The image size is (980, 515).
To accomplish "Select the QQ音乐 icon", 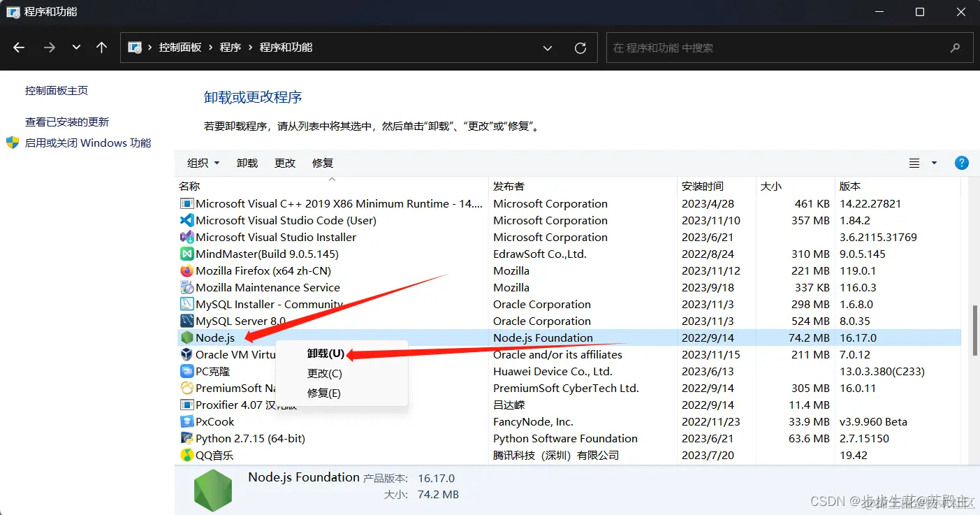I will pos(185,455).
